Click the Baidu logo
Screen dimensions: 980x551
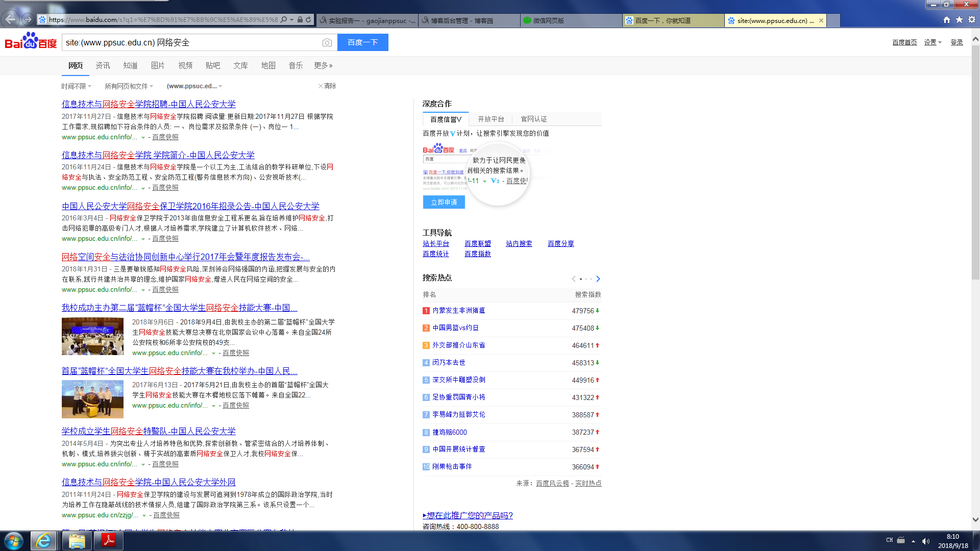[31, 41]
